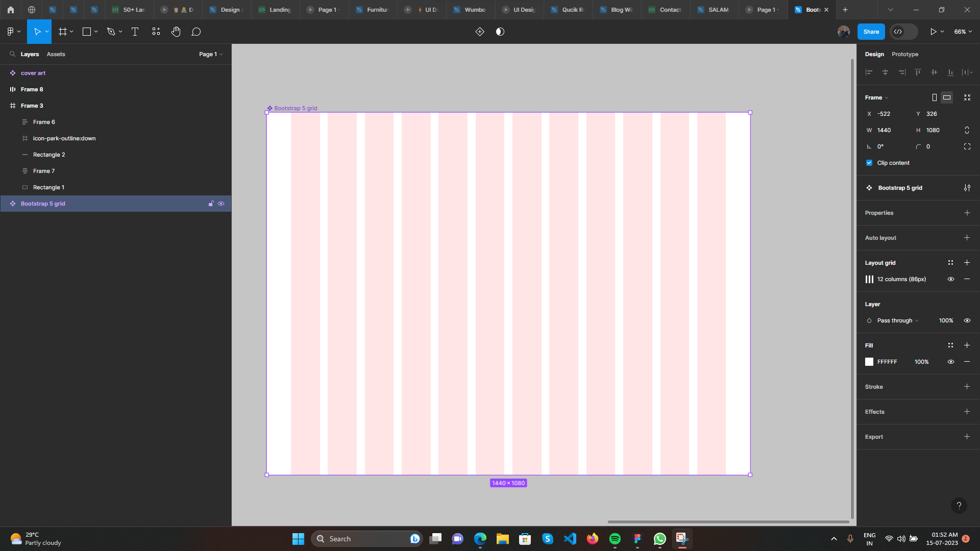Set frame to landscape orientation
This screenshot has width=980, height=551.
tap(947, 97)
